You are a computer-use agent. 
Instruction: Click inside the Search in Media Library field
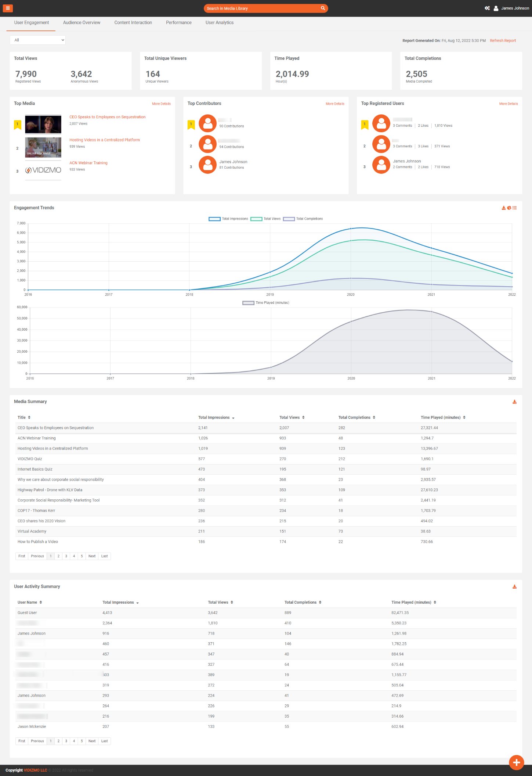pyautogui.click(x=261, y=8)
